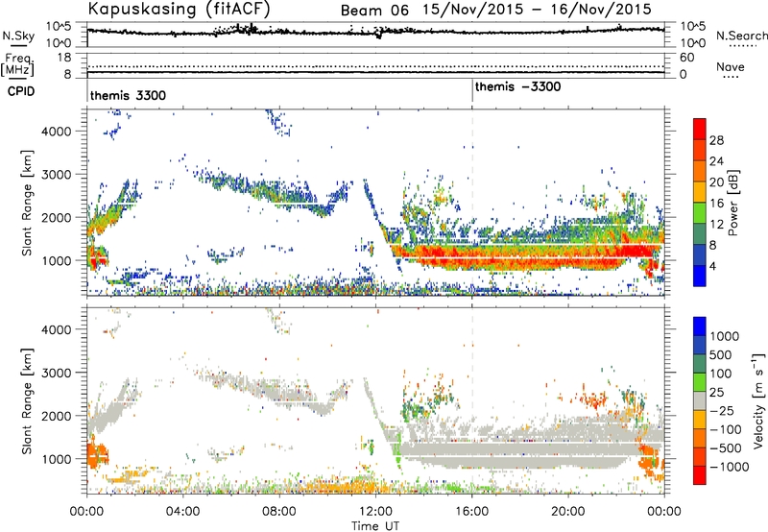Click the "12:00" time axis tick label

pyautogui.click(x=375, y=512)
